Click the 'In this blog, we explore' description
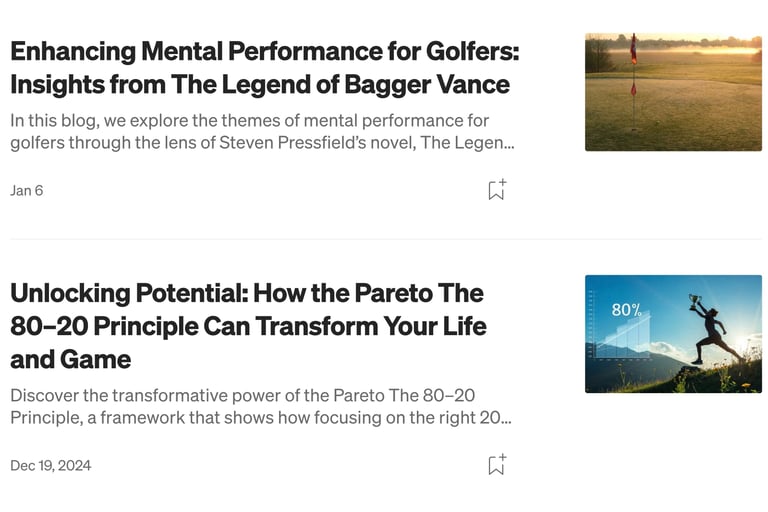The height and width of the screenshot is (512, 768). click(236, 120)
